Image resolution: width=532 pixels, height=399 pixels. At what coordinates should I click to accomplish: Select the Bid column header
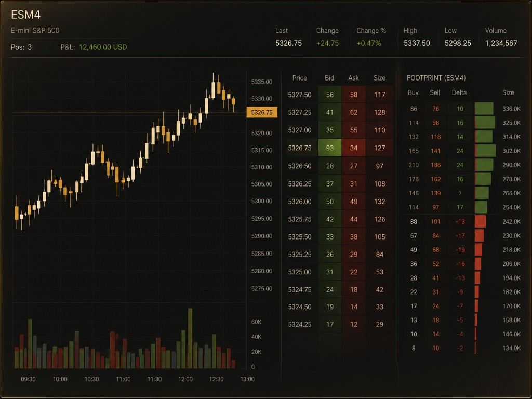tap(329, 78)
